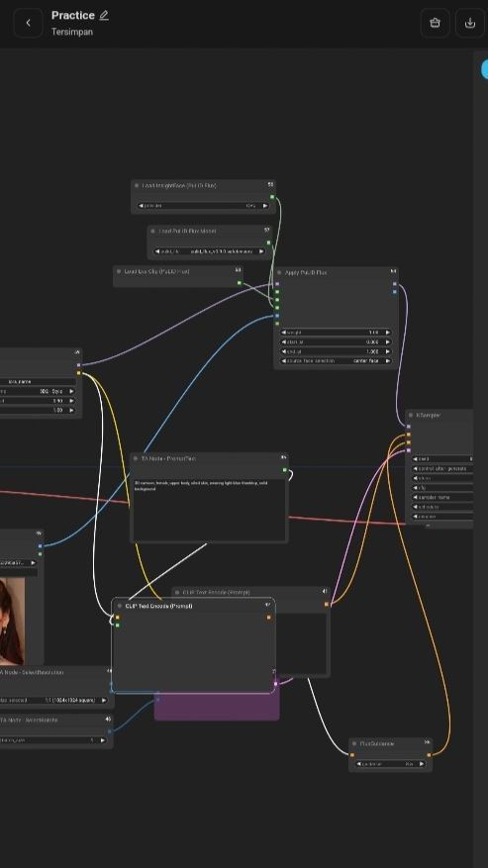Go back using the top-left arrow
This screenshot has width=488, height=868.
28,23
